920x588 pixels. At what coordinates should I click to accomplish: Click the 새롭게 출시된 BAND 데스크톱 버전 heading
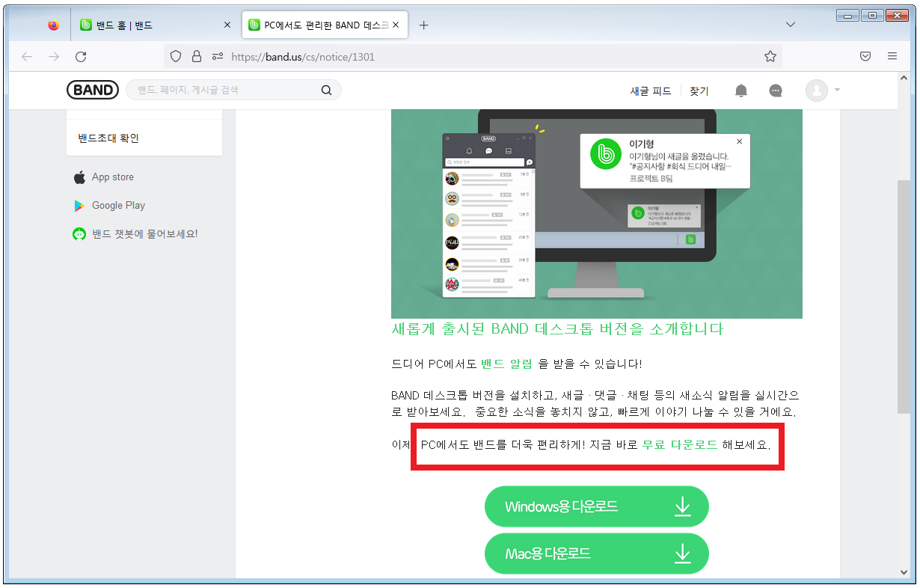[557, 329]
